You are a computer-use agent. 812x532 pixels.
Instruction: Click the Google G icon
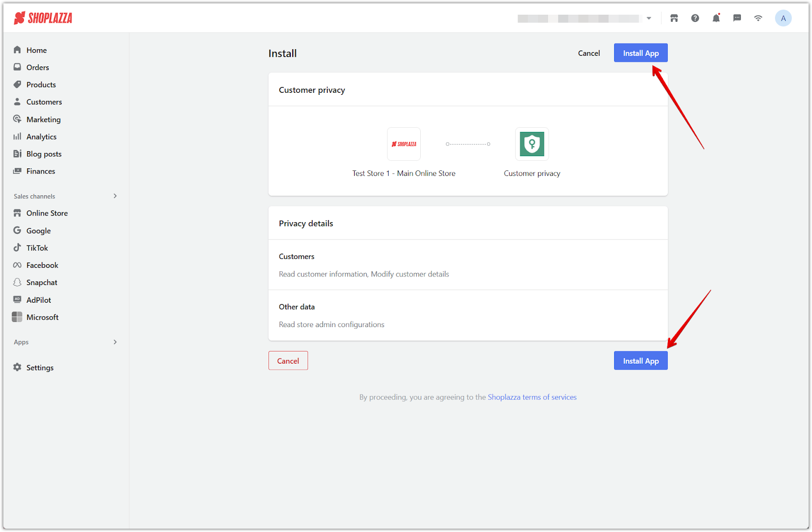[x=17, y=230]
